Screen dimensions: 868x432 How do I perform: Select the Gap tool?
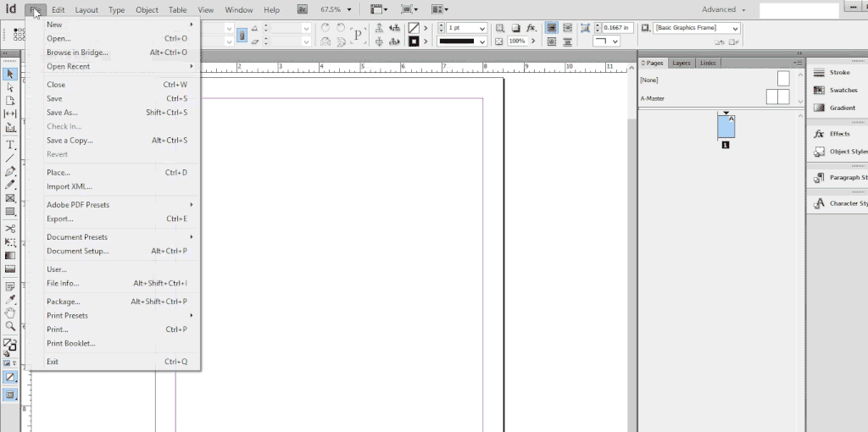[10, 114]
